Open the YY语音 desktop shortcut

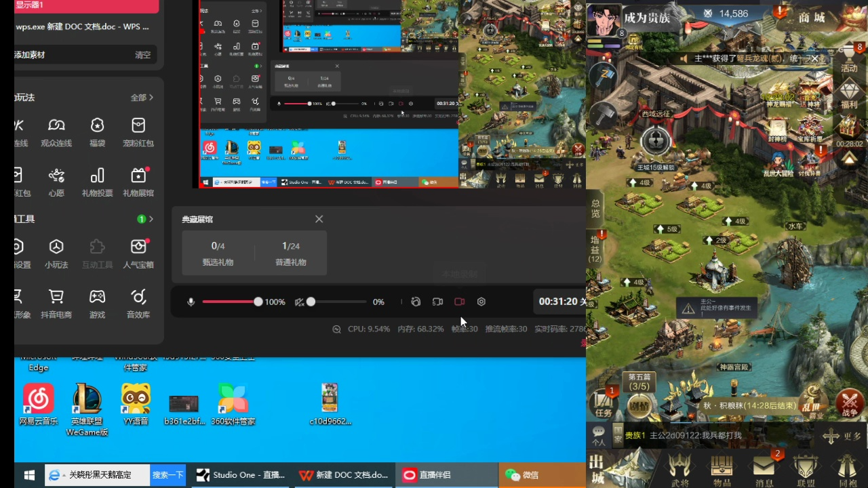tap(136, 405)
